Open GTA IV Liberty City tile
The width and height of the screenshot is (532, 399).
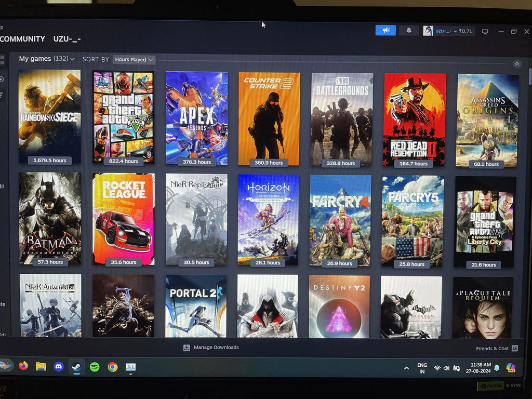click(x=485, y=222)
